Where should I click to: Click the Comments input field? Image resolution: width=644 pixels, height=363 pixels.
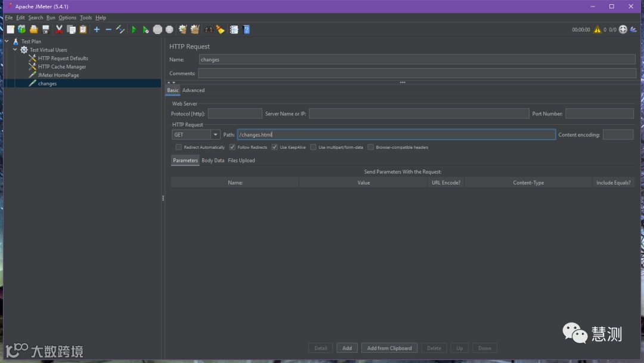coord(417,73)
